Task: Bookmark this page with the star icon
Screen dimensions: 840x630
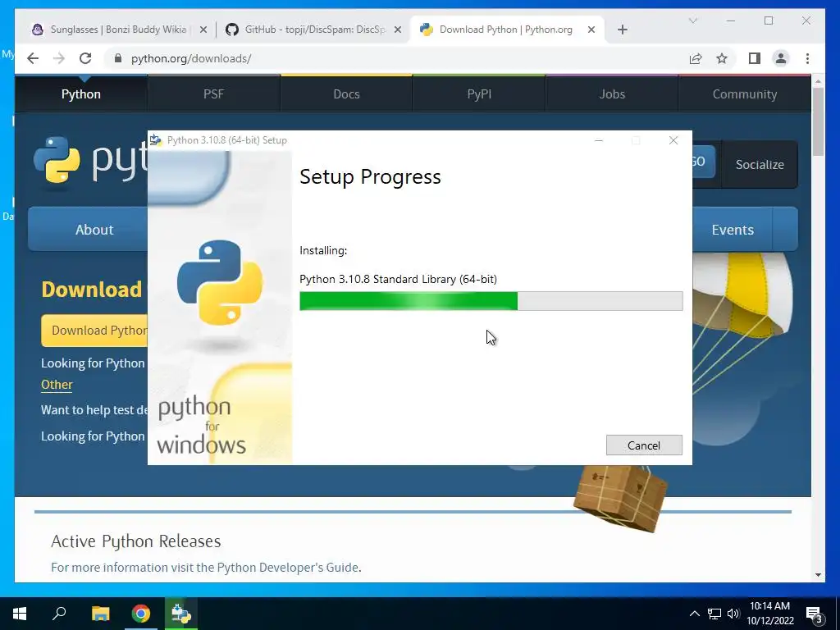Action: coord(722,58)
